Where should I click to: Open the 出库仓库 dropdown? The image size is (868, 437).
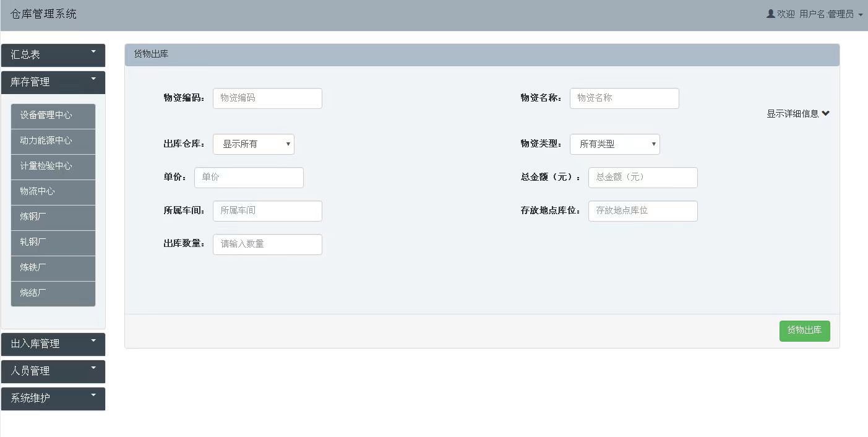[254, 144]
